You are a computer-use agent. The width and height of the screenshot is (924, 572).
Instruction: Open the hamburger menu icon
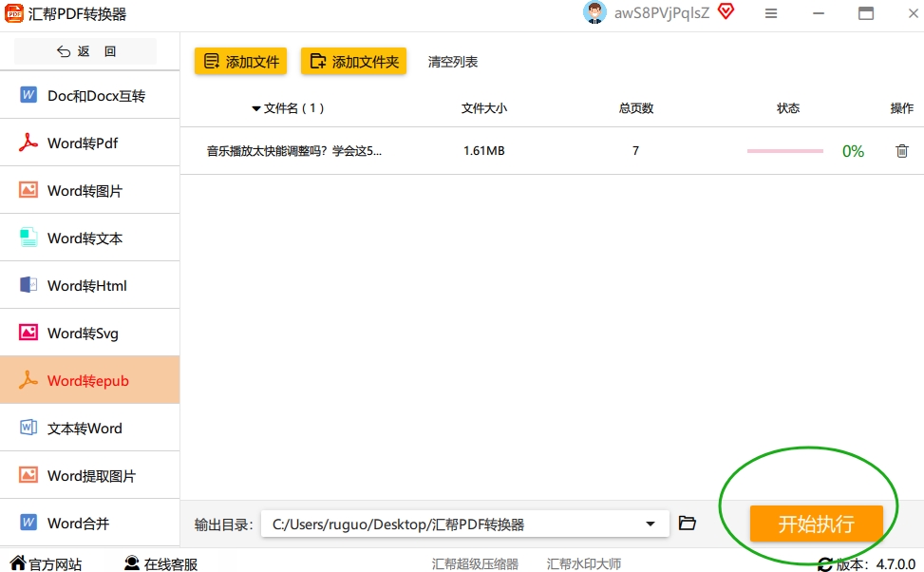tap(771, 13)
